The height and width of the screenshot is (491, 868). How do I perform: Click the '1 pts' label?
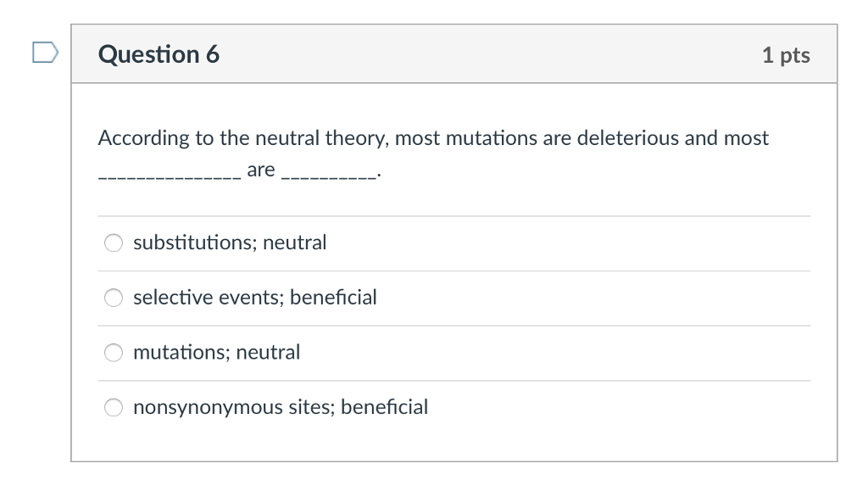[787, 54]
